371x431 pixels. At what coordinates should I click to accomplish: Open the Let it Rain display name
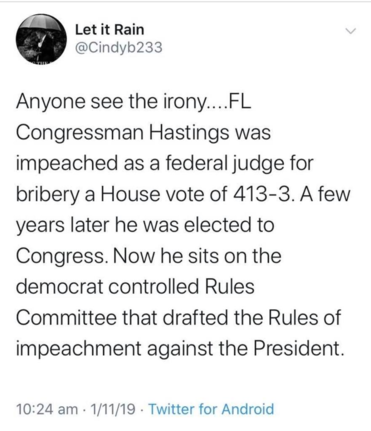click(x=110, y=30)
